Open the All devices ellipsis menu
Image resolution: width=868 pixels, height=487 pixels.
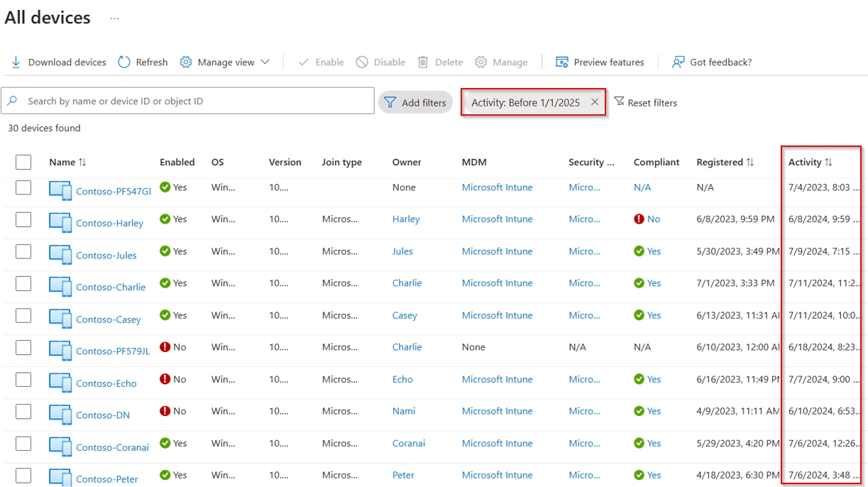coord(115,17)
